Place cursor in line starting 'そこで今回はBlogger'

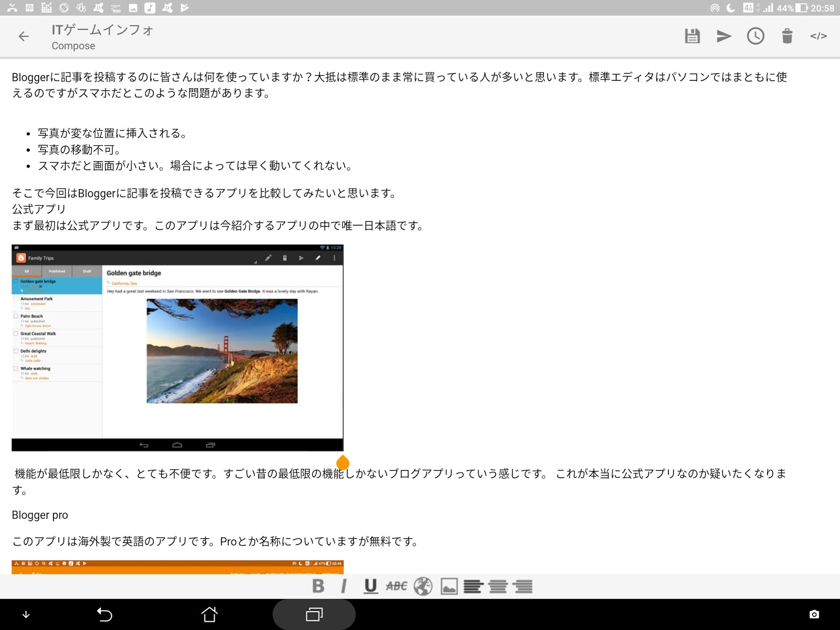(204, 193)
